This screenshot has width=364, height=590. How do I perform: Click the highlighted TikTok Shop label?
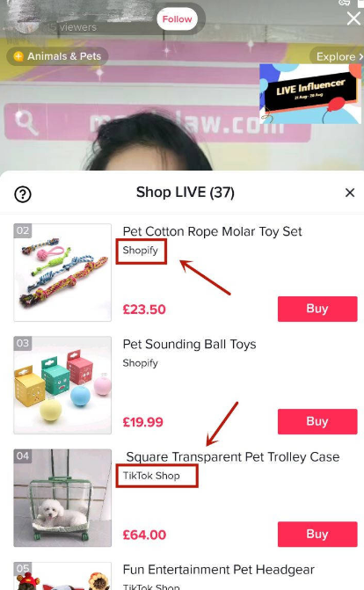pyautogui.click(x=157, y=476)
